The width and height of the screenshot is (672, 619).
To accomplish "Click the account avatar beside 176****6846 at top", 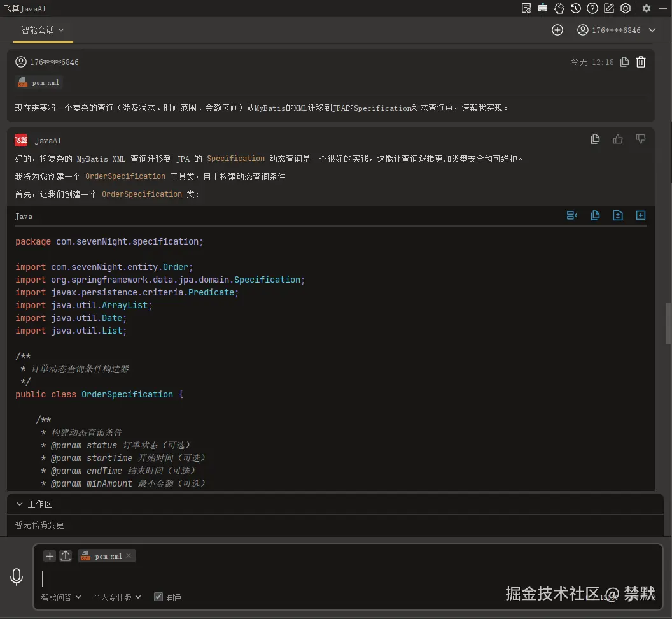I will pyautogui.click(x=582, y=30).
